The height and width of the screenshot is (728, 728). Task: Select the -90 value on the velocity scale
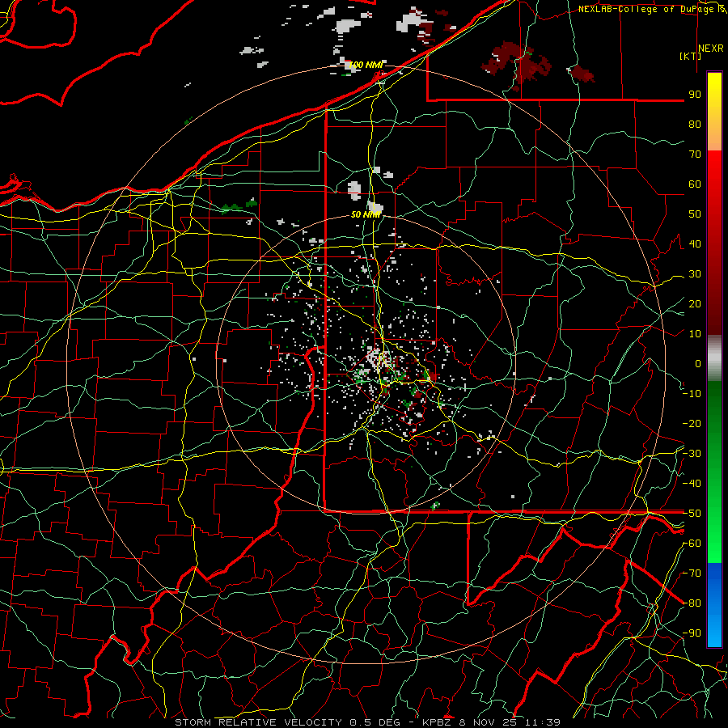tap(692, 633)
